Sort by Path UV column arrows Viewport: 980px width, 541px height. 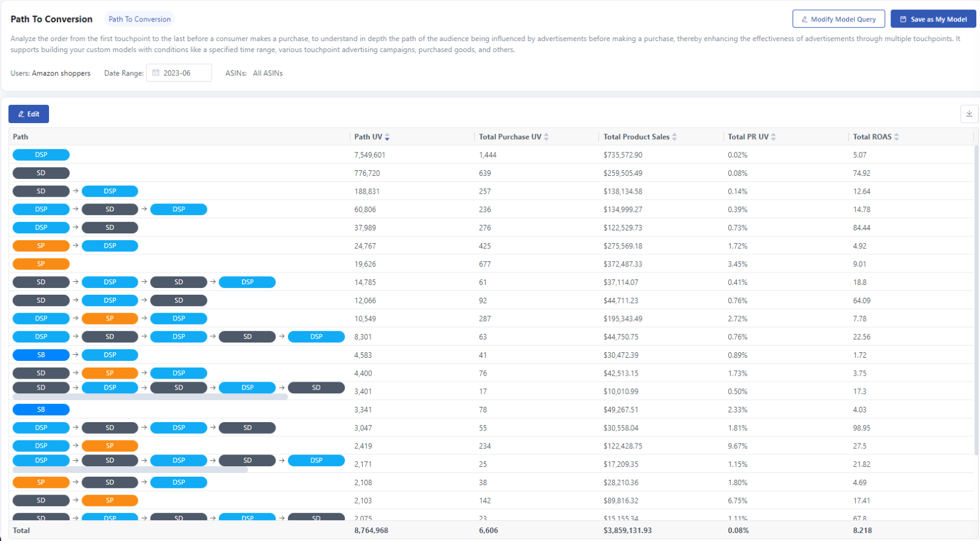387,137
